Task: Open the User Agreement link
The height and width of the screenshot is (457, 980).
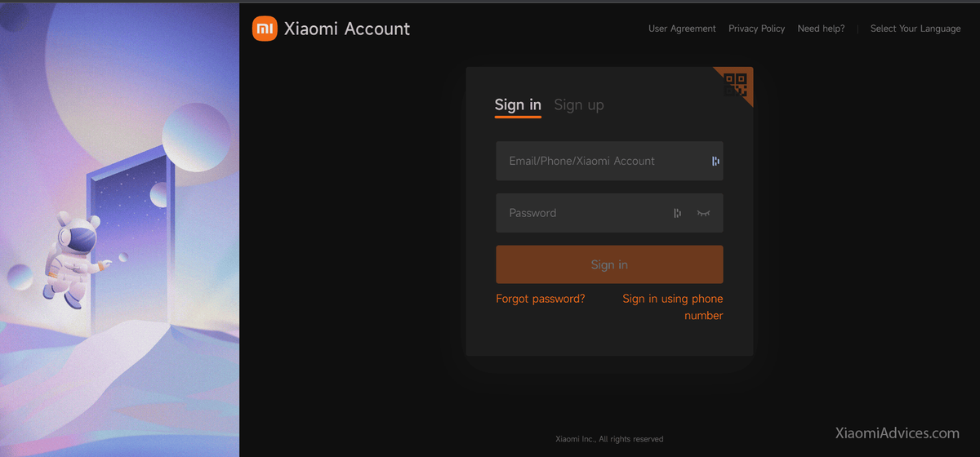Action: [x=682, y=29]
